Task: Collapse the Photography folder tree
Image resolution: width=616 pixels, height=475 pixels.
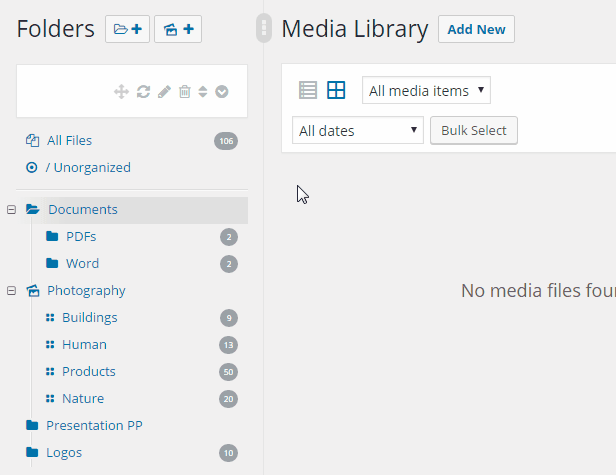Action: tap(11, 291)
